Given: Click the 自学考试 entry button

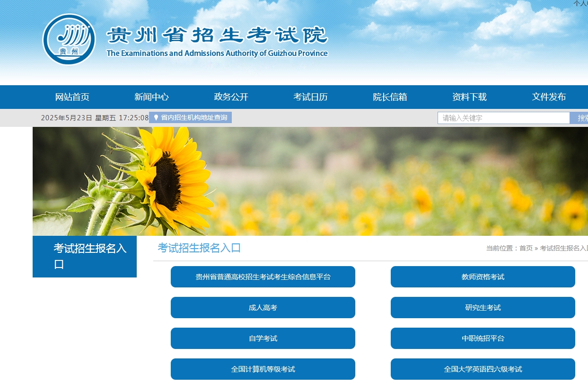Looking at the screenshot, I should click(x=263, y=338).
